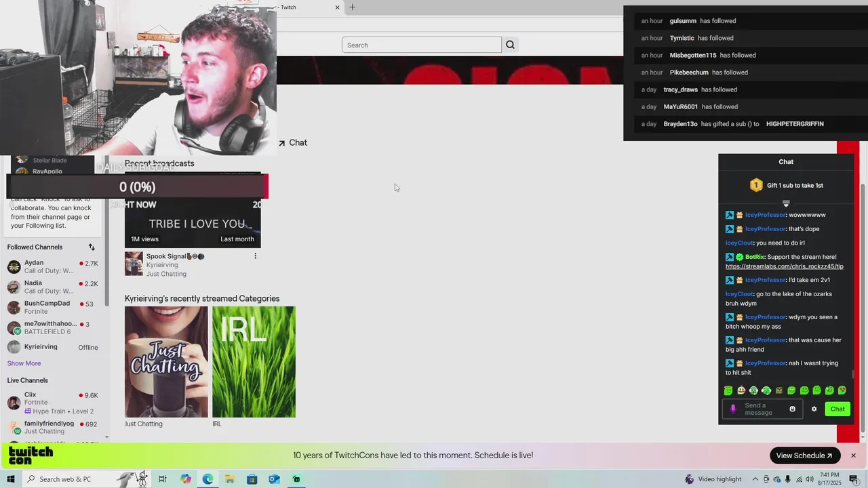Select the first green emote in row

[x=728, y=390]
